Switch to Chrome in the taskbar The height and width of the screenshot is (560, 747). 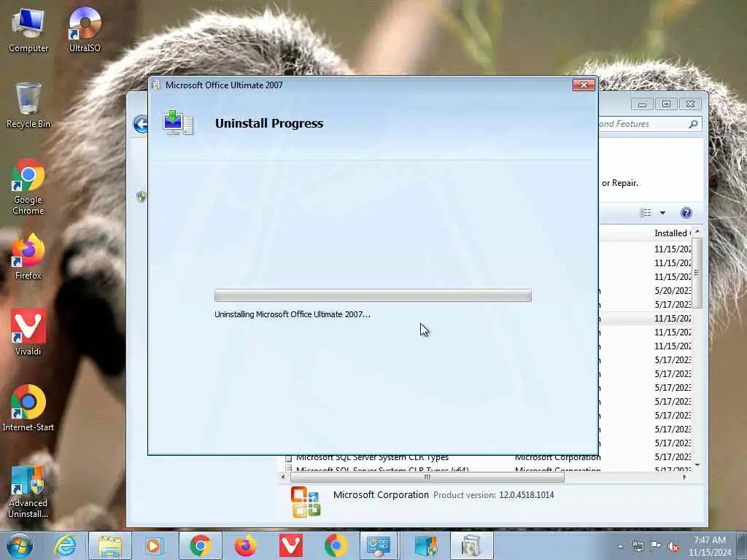coord(201,545)
